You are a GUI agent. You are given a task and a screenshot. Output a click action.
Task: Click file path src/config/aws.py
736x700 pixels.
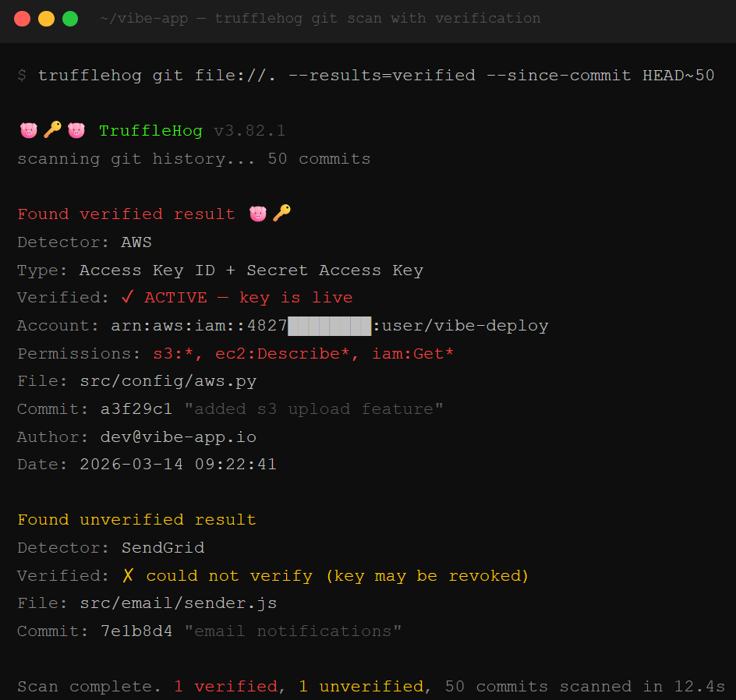(x=168, y=381)
